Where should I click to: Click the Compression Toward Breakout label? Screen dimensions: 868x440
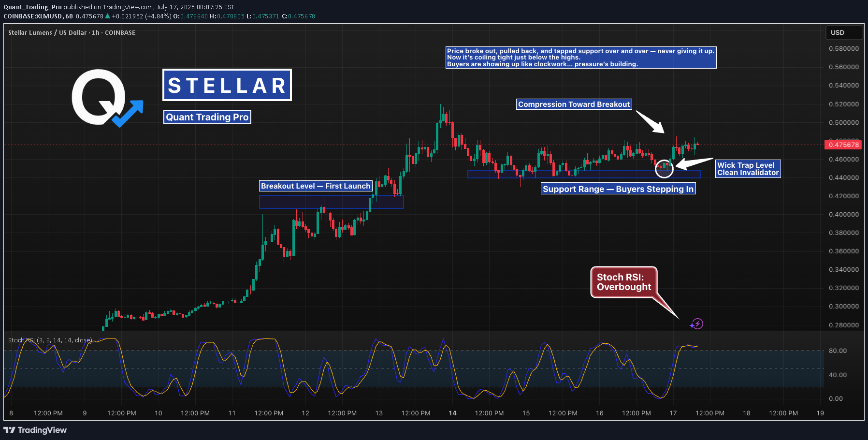574,104
